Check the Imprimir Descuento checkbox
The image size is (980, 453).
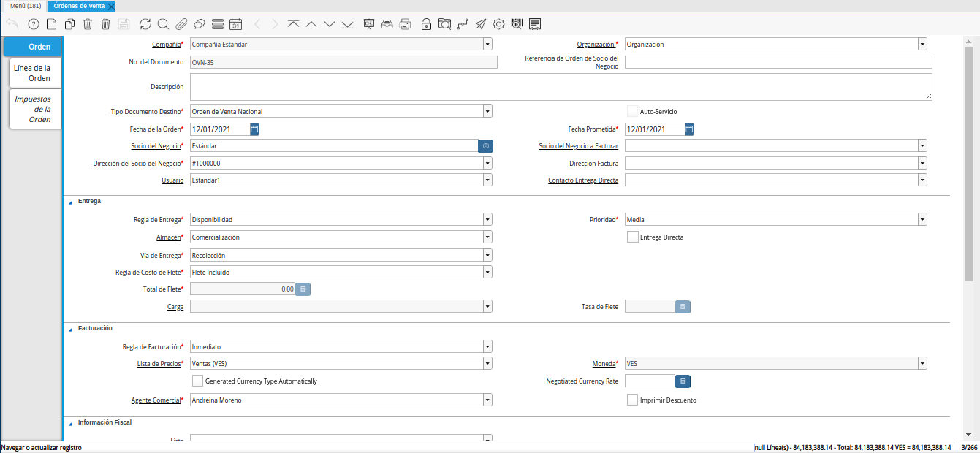tap(633, 400)
